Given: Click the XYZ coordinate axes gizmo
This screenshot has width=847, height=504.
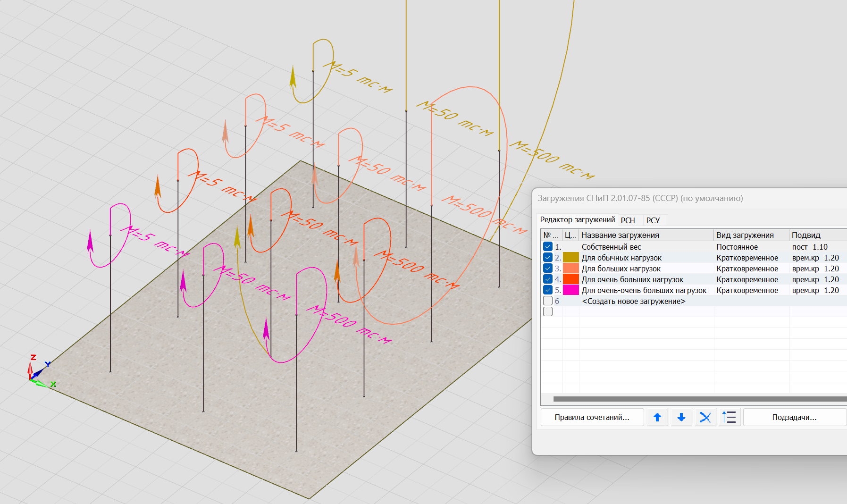Looking at the screenshot, I should (x=38, y=374).
